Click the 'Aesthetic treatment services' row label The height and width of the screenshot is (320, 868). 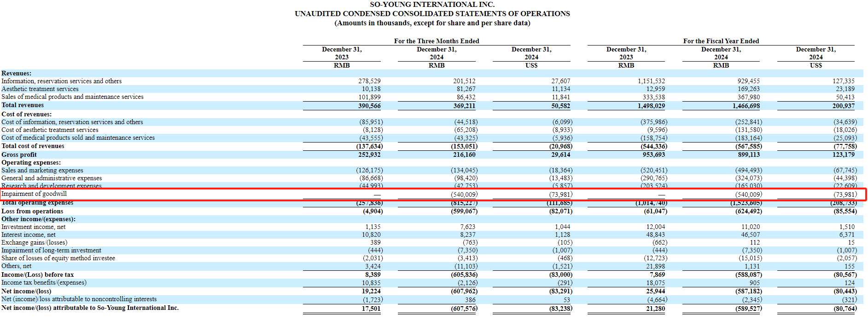[40, 89]
